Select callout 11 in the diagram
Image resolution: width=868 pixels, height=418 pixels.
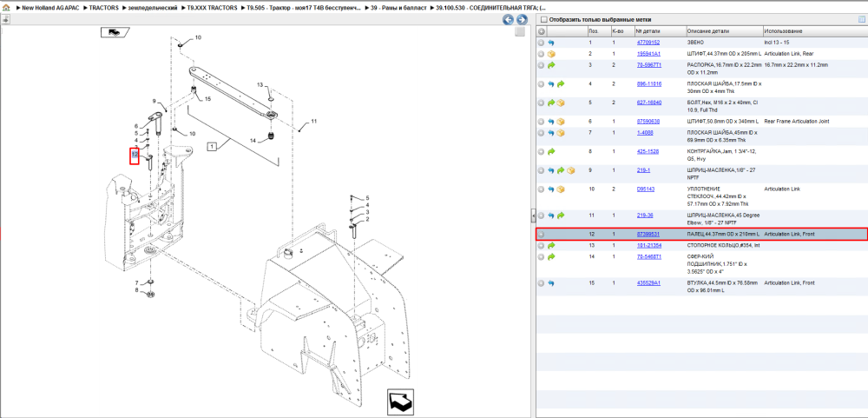[314, 121]
